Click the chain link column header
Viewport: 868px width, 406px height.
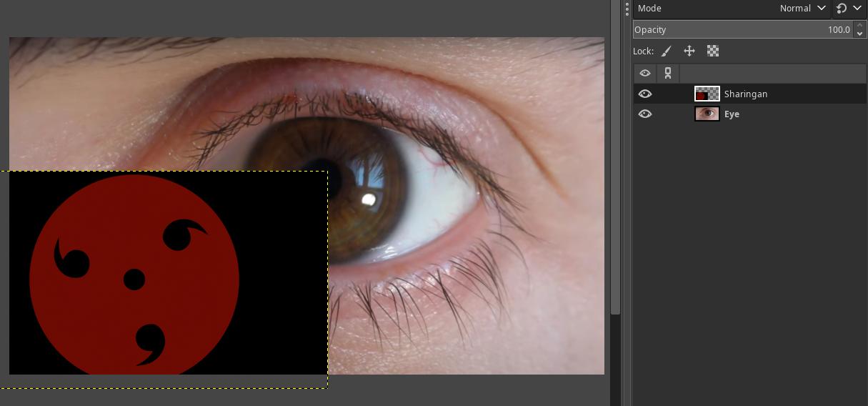(x=668, y=73)
